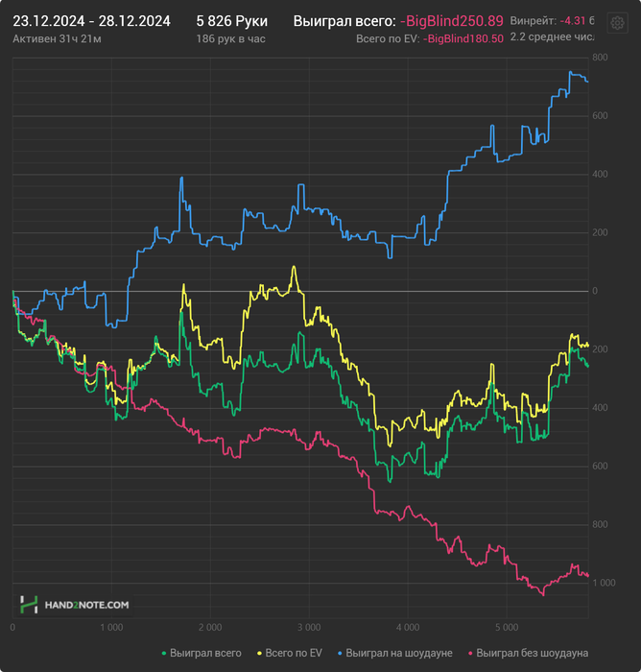Click the yellow dot beside Всего по EV
641x672 pixels.
click(260, 653)
